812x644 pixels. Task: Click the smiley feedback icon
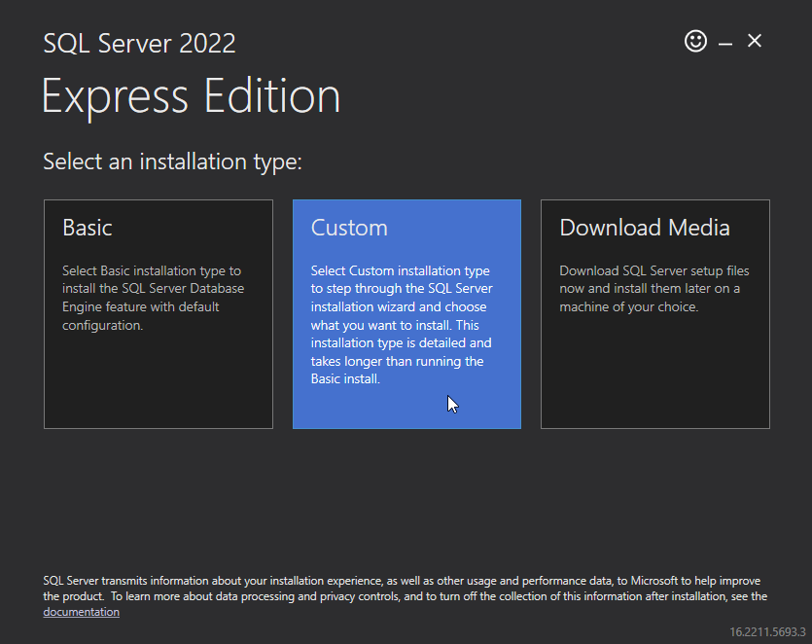695,41
